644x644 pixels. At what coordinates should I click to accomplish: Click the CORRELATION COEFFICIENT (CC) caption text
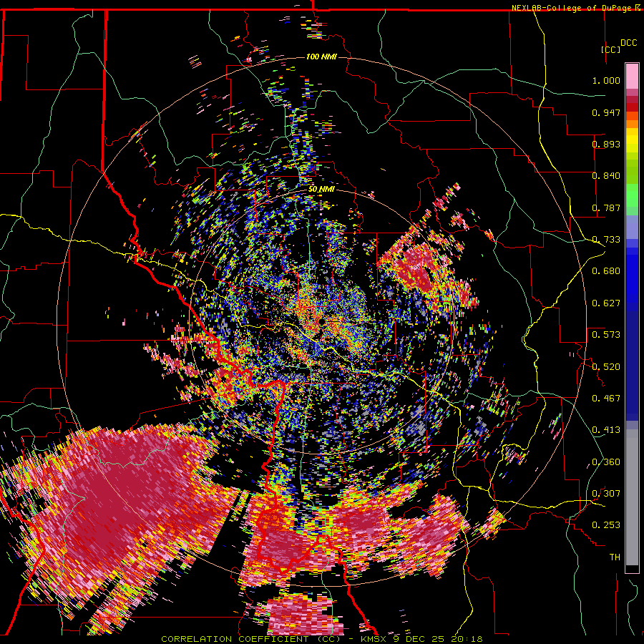[x=251, y=639]
